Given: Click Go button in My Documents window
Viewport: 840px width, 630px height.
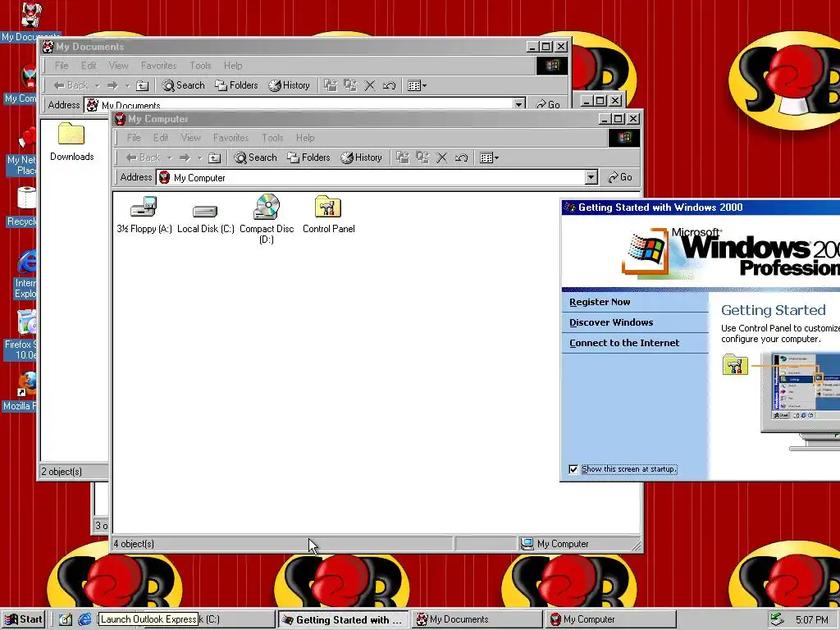Looking at the screenshot, I should [548, 104].
